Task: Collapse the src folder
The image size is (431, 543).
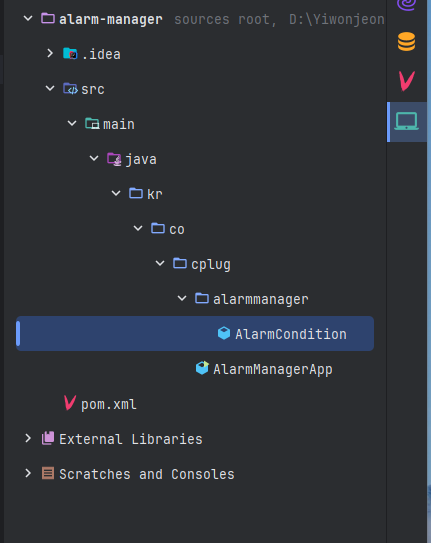Action: click(x=50, y=88)
